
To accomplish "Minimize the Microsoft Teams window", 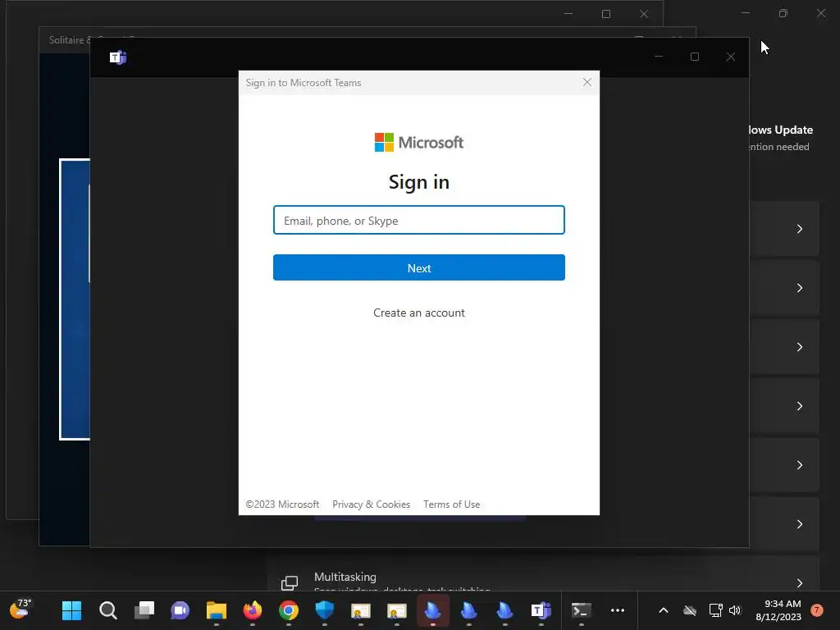I will point(659,57).
